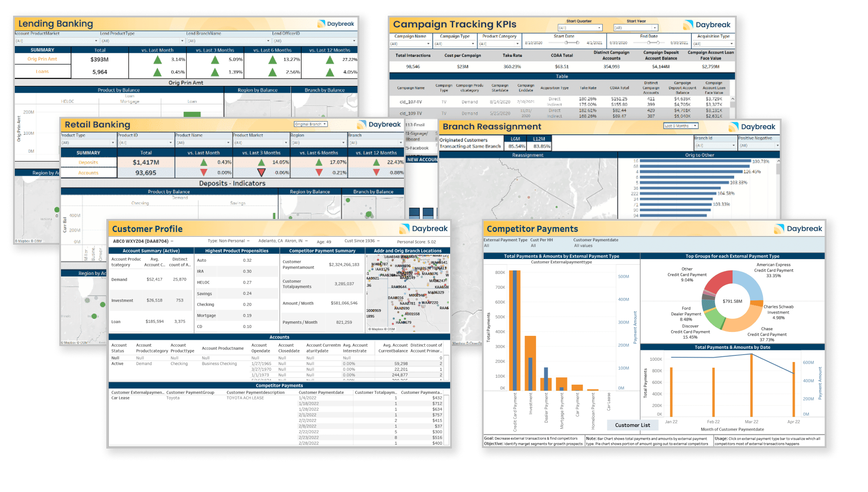Click the green up arrow beside 4.05% in Lending
Image resolution: width=868 pixels, height=492 pixels.
[x=330, y=72]
